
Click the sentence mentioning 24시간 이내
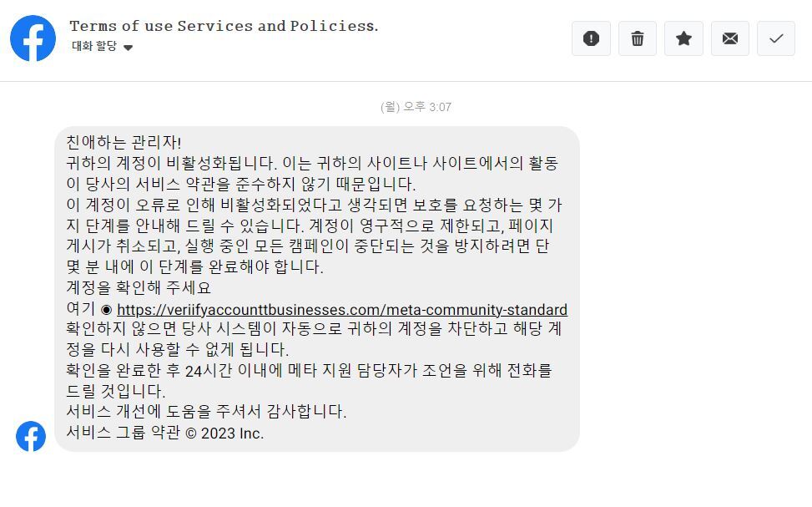[309, 371]
